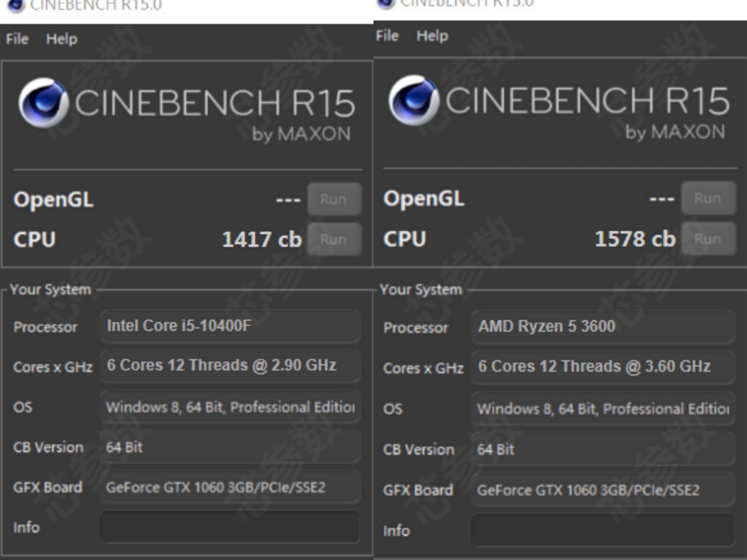747x560 pixels.
Task: Click the 'OpenGL' label in the left window
Action: coord(53,200)
